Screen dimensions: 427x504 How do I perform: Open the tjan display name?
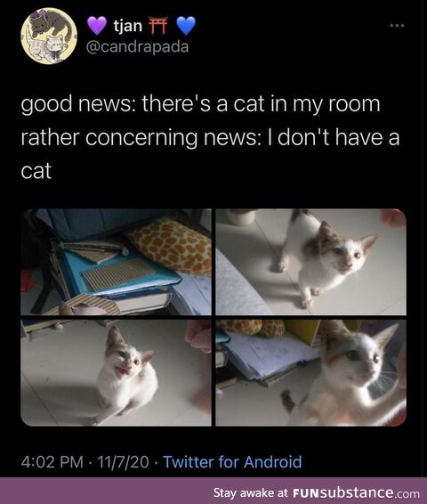click(128, 26)
